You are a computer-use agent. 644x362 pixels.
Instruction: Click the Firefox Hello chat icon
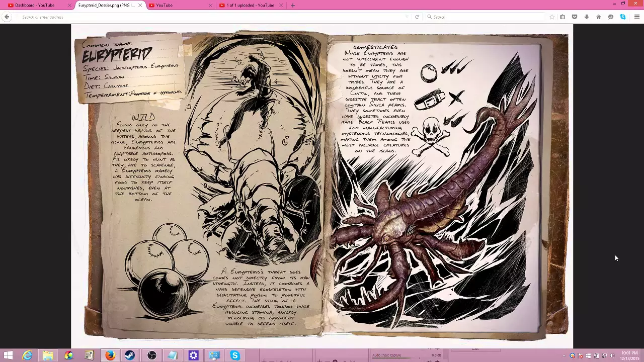611,17
